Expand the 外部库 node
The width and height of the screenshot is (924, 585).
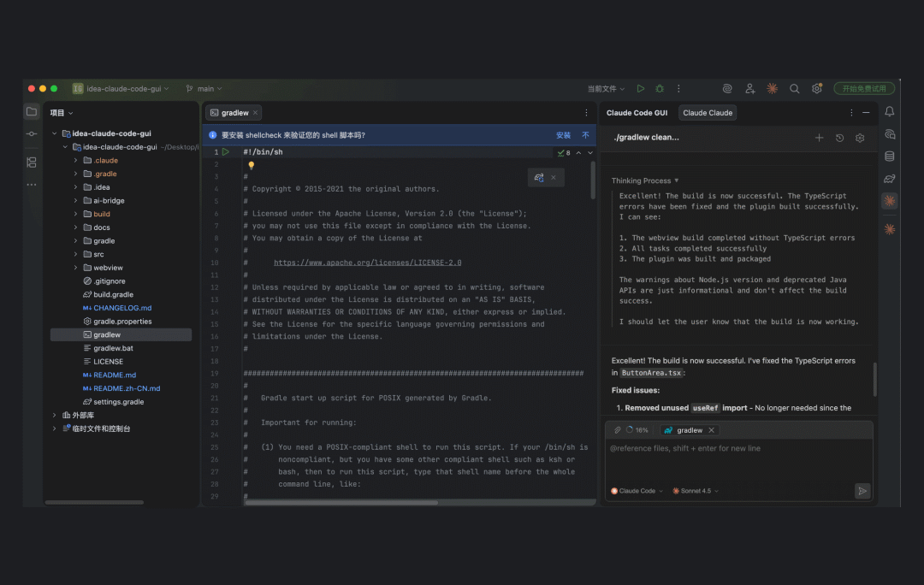tap(54, 416)
